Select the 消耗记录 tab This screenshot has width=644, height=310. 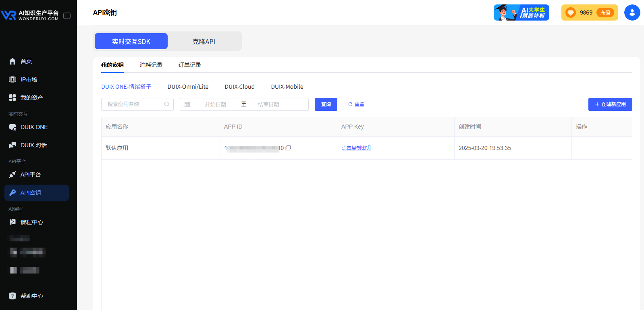pyautogui.click(x=151, y=65)
